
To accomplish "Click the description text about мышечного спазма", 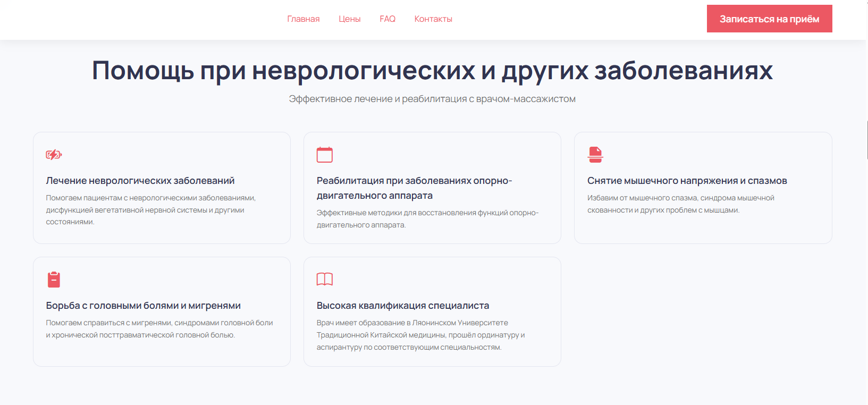I will (x=680, y=204).
